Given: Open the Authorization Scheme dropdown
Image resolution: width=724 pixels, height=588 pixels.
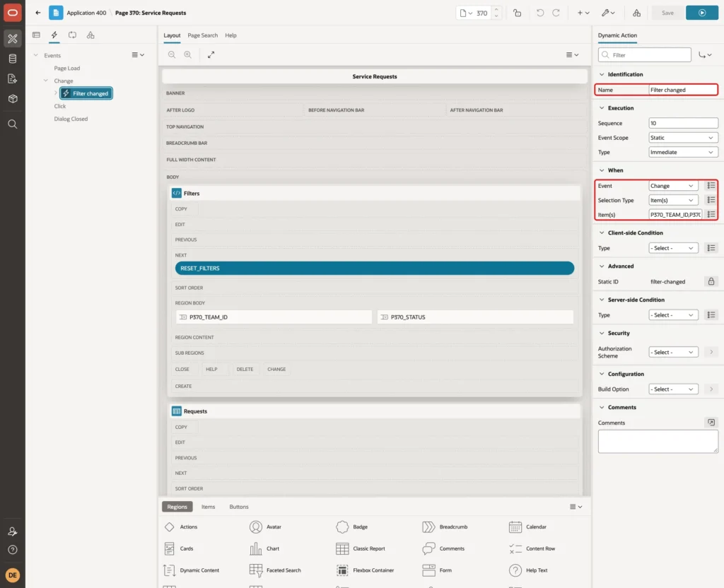Looking at the screenshot, I should pos(673,352).
